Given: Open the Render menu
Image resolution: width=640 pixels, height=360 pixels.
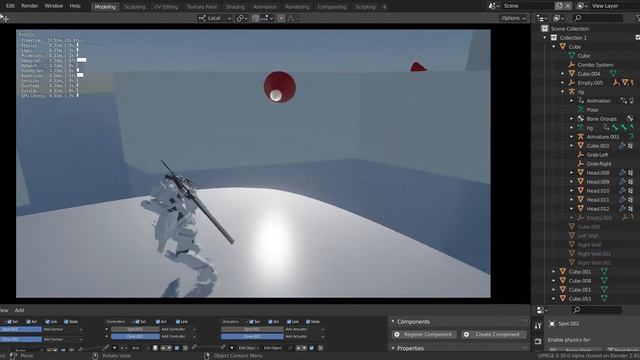Looking at the screenshot, I should pyautogui.click(x=29, y=6).
